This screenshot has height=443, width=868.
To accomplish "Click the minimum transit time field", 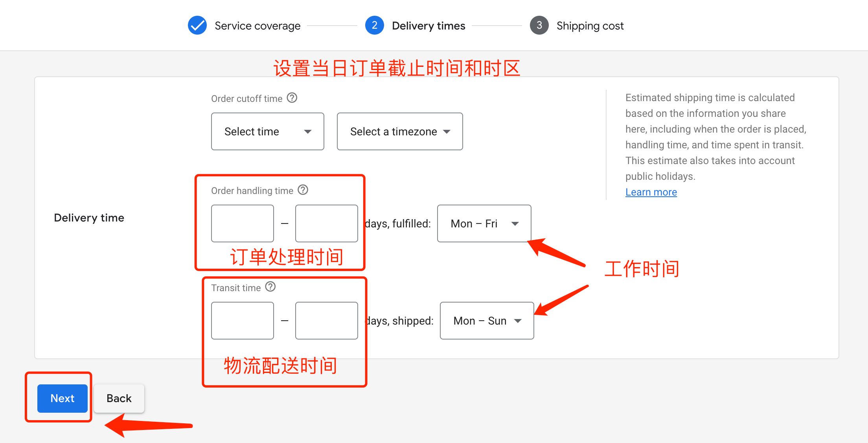I will (x=242, y=320).
